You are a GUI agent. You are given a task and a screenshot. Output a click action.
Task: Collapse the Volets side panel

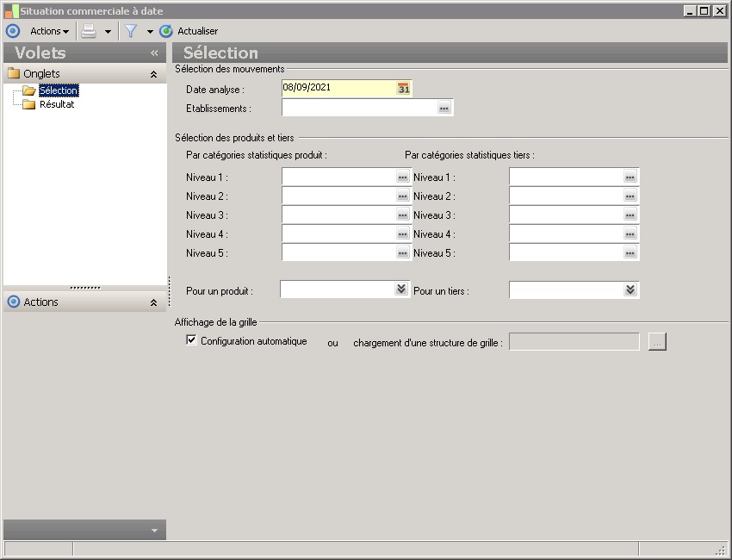pyautogui.click(x=154, y=53)
